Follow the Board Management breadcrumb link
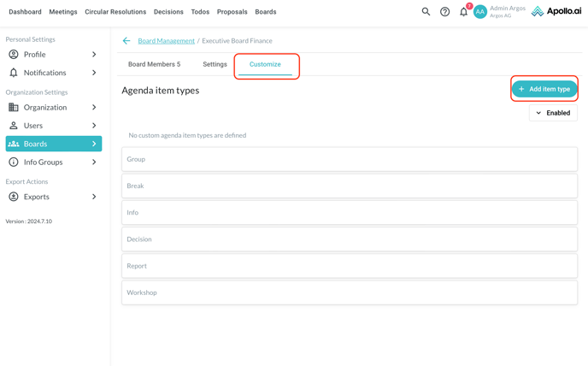The image size is (588, 366). [x=166, y=41]
